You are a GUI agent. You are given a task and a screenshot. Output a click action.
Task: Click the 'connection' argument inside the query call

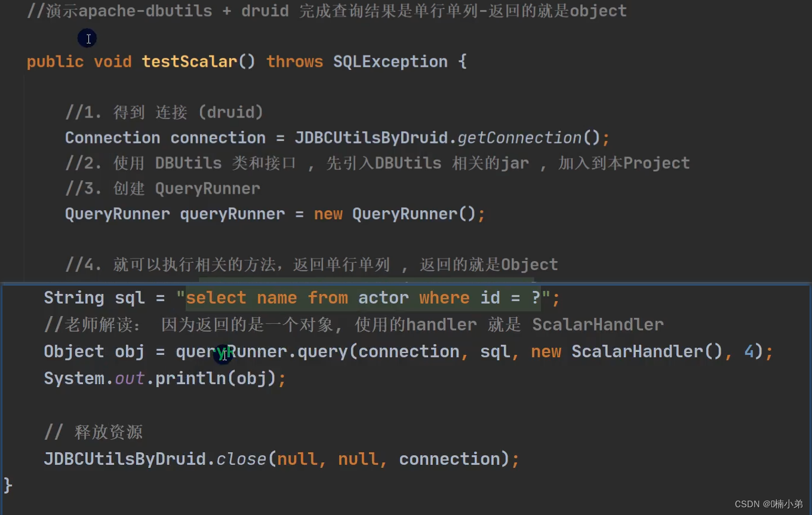(409, 351)
